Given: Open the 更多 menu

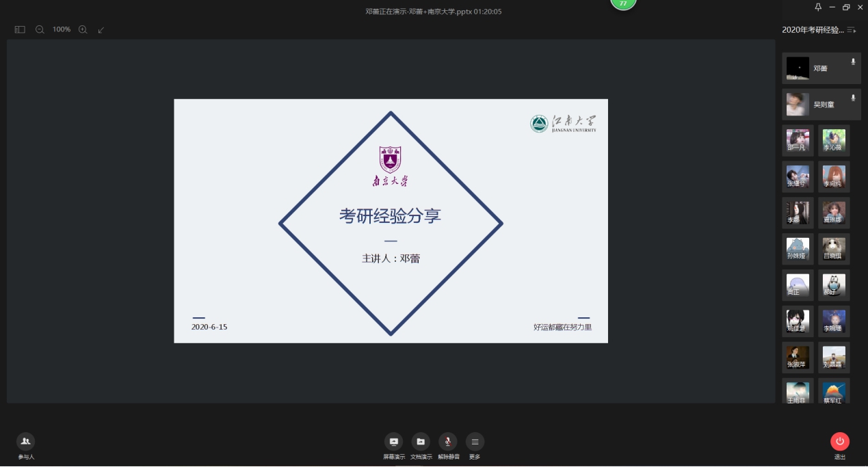Looking at the screenshot, I should point(475,442).
